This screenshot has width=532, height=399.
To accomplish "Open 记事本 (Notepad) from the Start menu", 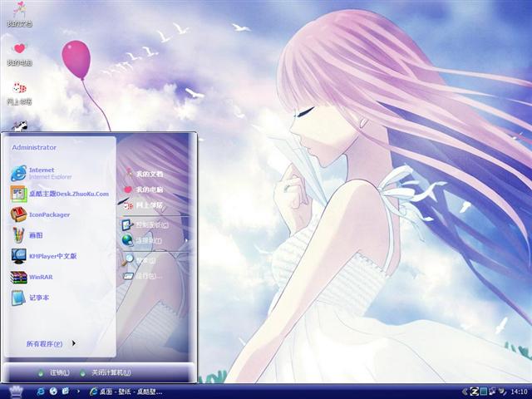I will click(x=30, y=298).
